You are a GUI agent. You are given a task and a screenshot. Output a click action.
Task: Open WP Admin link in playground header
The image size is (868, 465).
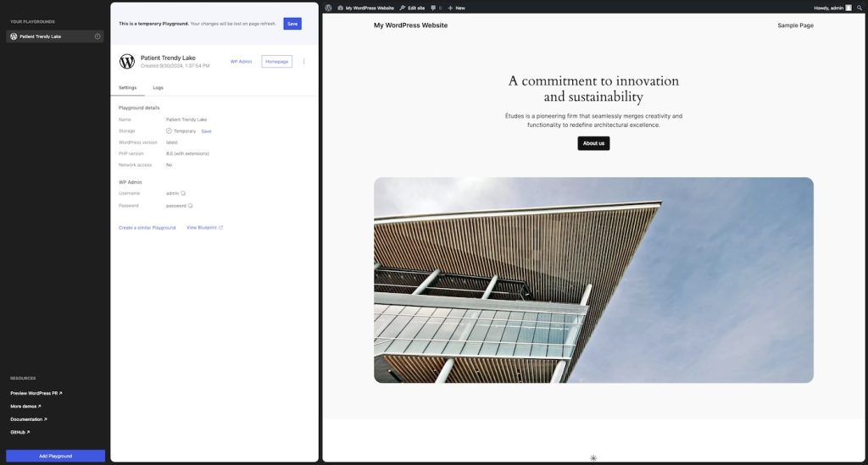click(241, 61)
